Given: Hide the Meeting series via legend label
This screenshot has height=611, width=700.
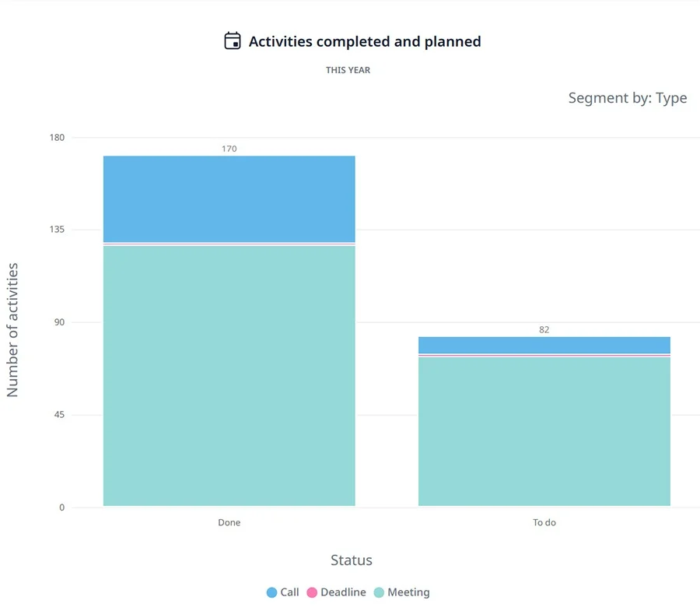Looking at the screenshot, I should [x=408, y=592].
